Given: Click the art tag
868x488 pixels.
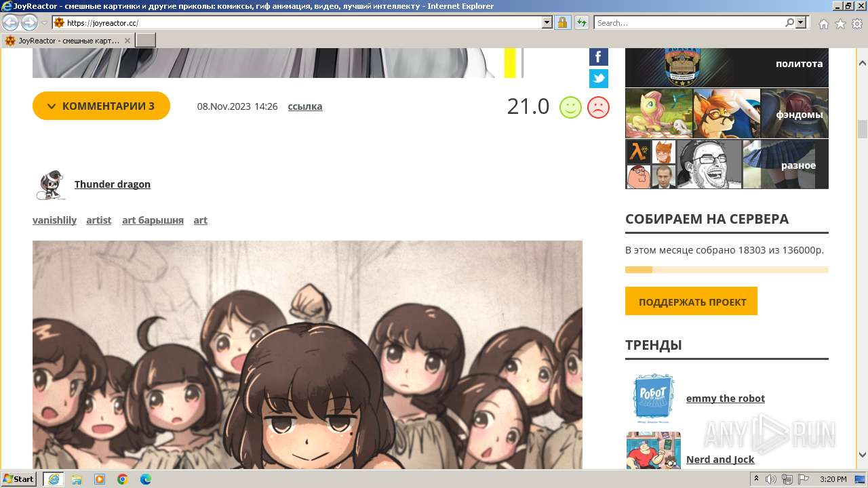Looking at the screenshot, I should (x=201, y=220).
